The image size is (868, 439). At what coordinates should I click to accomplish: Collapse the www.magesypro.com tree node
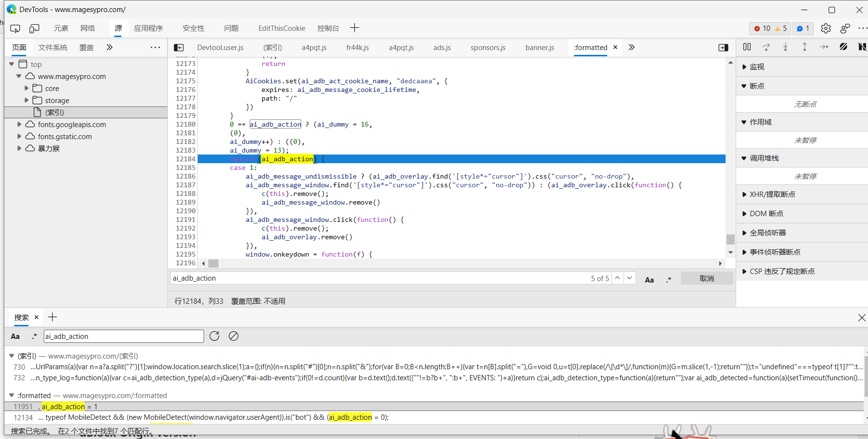click(x=19, y=76)
